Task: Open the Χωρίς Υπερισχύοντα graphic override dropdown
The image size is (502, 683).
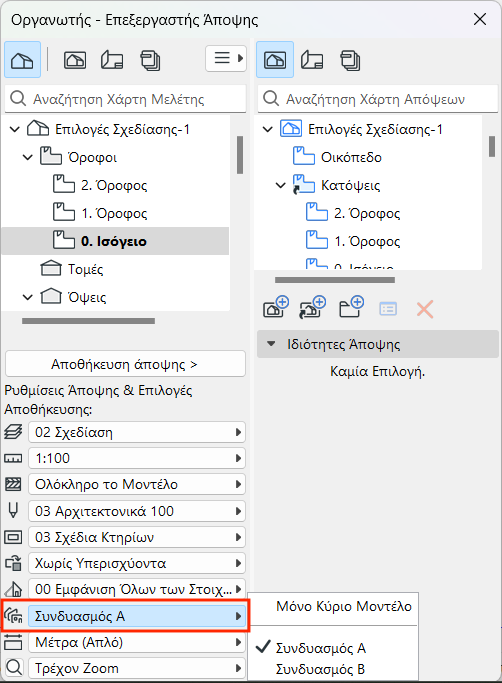Action: [x=137, y=563]
